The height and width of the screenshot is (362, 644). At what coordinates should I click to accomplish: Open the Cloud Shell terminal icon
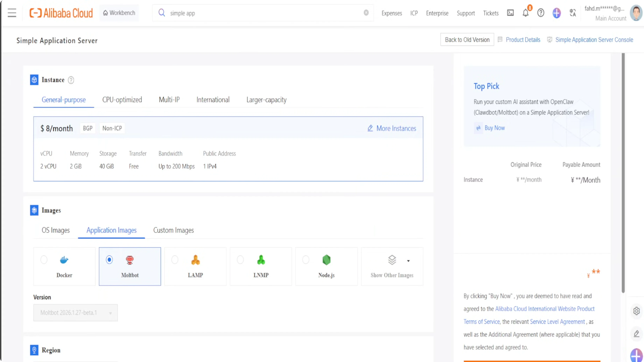pyautogui.click(x=510, y=13)
